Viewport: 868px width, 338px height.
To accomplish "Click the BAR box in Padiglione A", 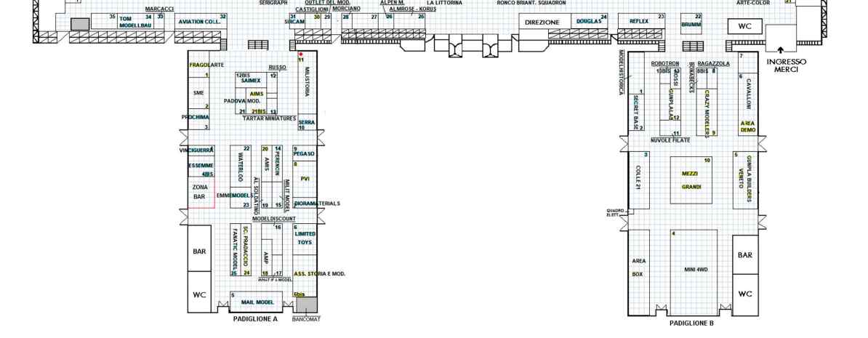I will [199, 252].
